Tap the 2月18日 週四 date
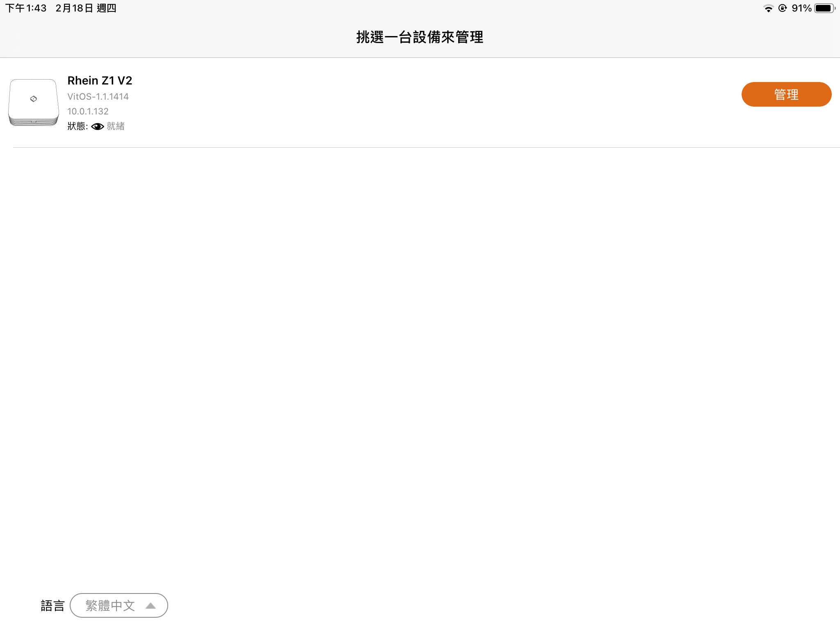 [x=86, y=8]
